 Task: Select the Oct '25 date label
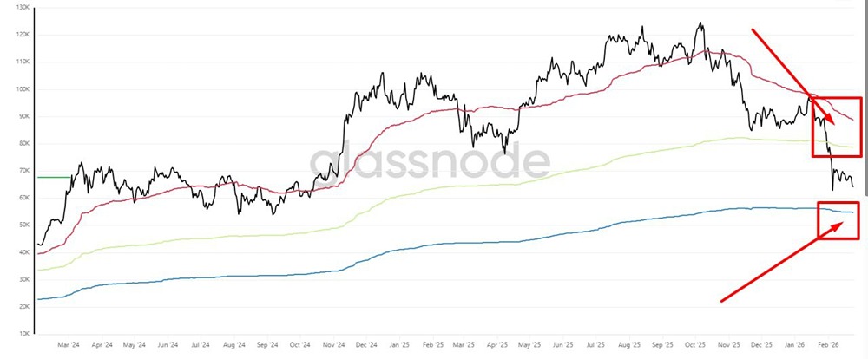coord(697,344)
